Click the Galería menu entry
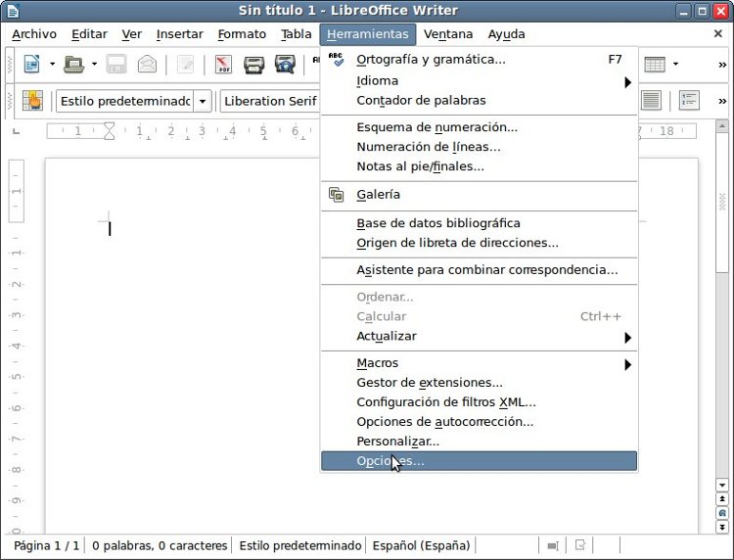This screenshot has height=560, width=734. tap(479, 194)
